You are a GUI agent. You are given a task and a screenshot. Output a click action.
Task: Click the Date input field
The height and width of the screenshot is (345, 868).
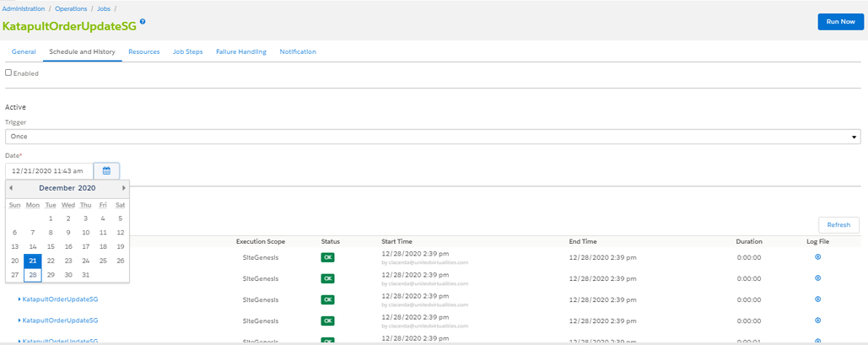click(49, 170)
